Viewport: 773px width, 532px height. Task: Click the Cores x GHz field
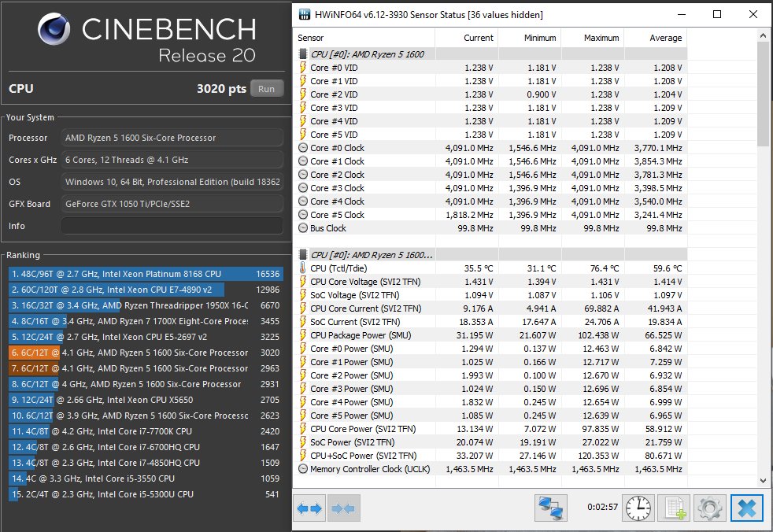click(172, 160)
